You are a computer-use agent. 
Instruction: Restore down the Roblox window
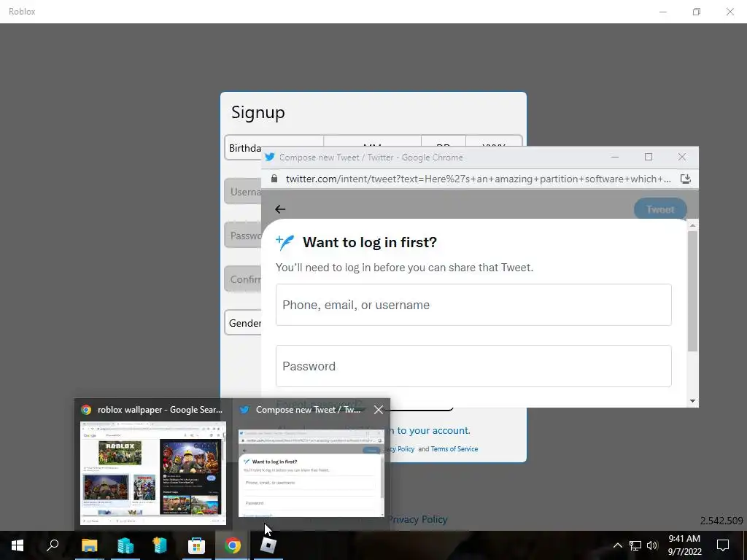[697, 12]
